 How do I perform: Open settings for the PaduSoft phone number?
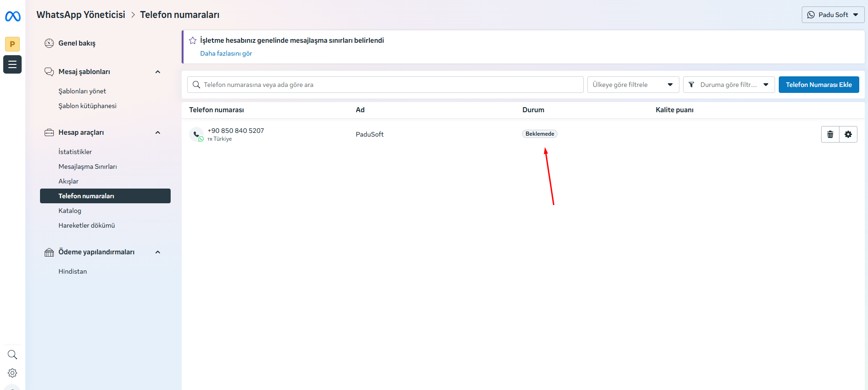point(848,134)
